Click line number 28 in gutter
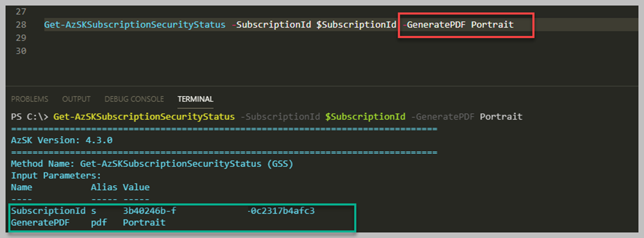644x238 pixels. pos(21,24)
